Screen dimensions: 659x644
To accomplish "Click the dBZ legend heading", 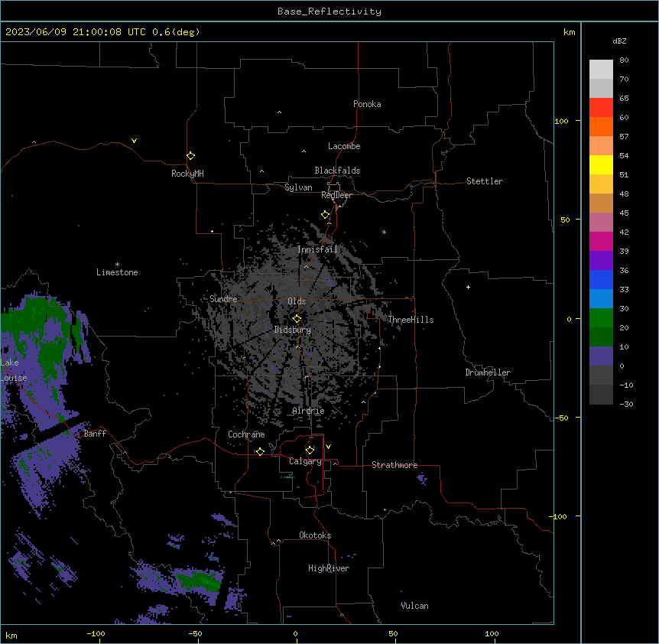I will coord(619,41).
